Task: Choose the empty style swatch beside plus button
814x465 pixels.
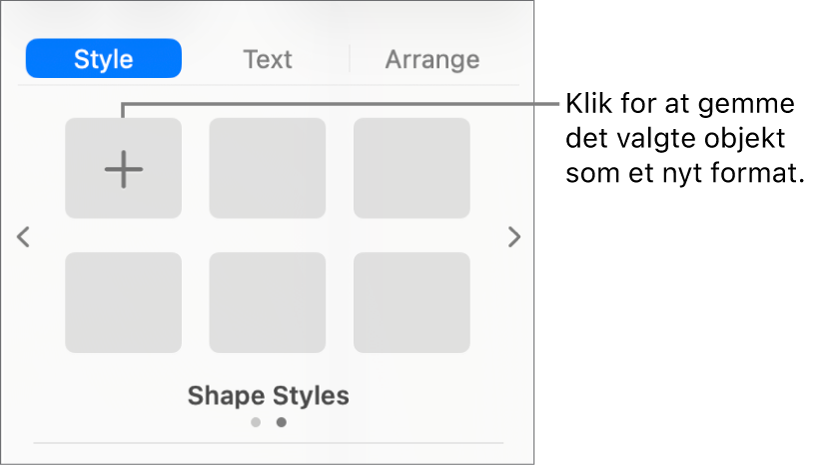Action: click(x=267, y=168)
